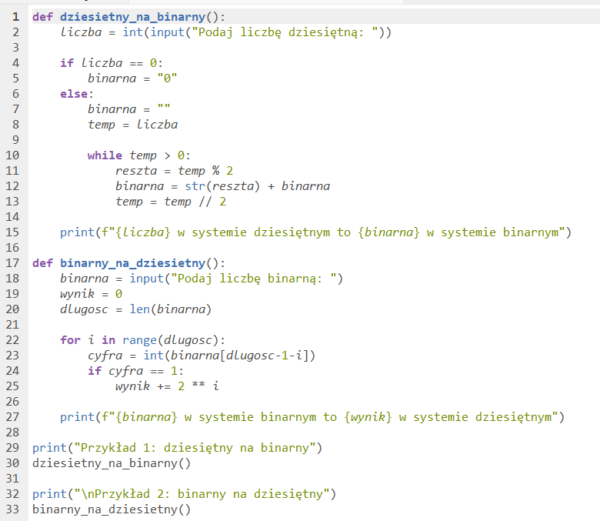The height and width of the screenshot is (521, 600).
Task: Click the 'dlugosc = len(binarna)' statement
Action: pyautogui.click(x=133, y=309)
